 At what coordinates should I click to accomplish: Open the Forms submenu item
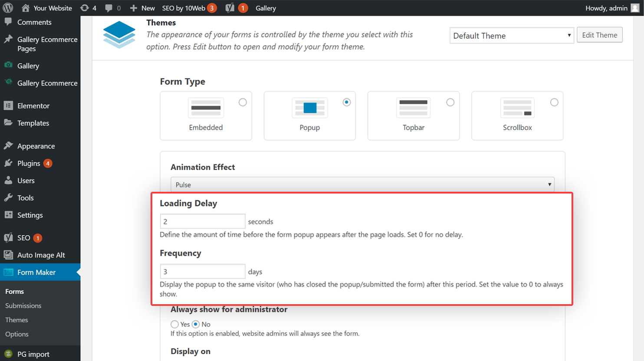[x=15, y=292]
